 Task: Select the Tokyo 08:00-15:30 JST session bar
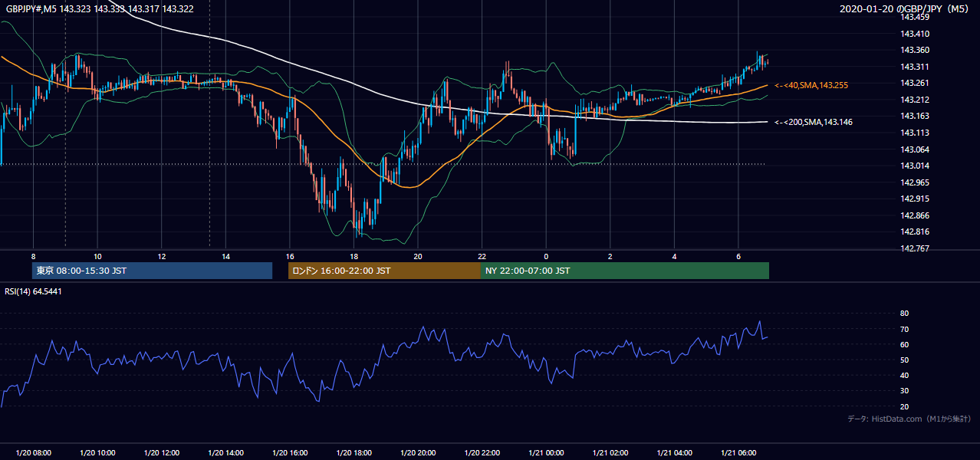tap(153, 271)
